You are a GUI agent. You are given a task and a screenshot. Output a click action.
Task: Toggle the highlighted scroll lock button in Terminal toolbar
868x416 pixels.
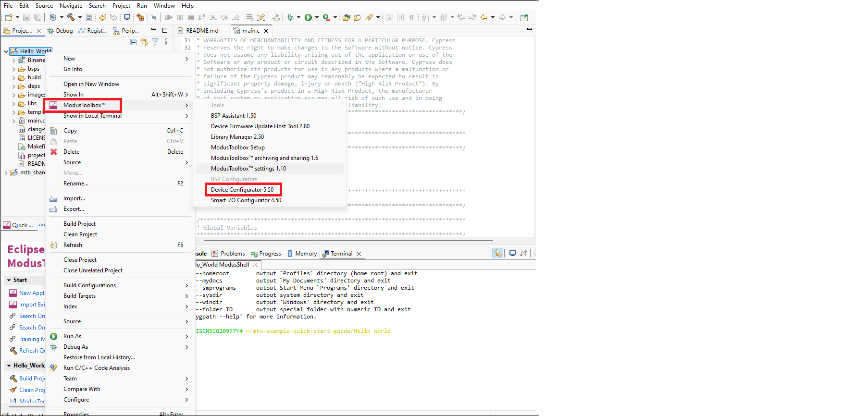click(497, 253)
